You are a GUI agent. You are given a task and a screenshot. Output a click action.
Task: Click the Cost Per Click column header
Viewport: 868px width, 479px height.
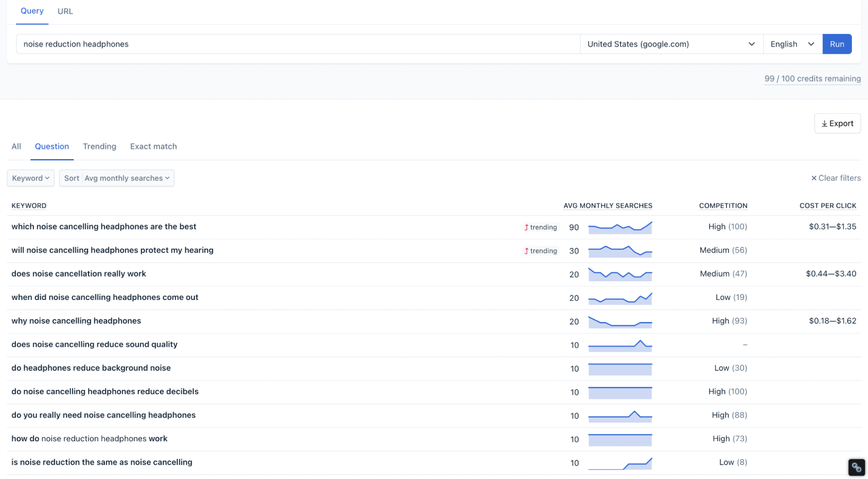point(828,206)
